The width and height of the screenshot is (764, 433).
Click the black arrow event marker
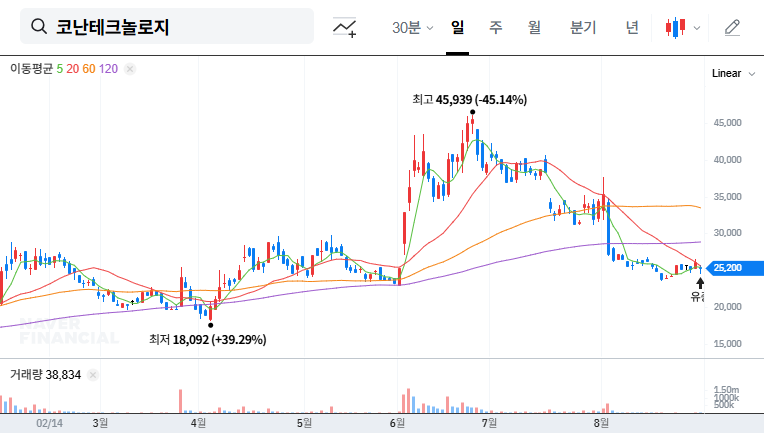pos(700,283)
